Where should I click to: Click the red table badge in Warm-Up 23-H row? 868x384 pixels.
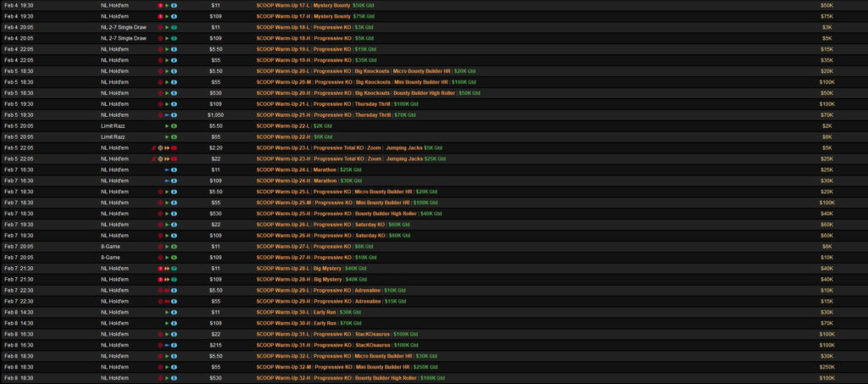click(174, 159)
